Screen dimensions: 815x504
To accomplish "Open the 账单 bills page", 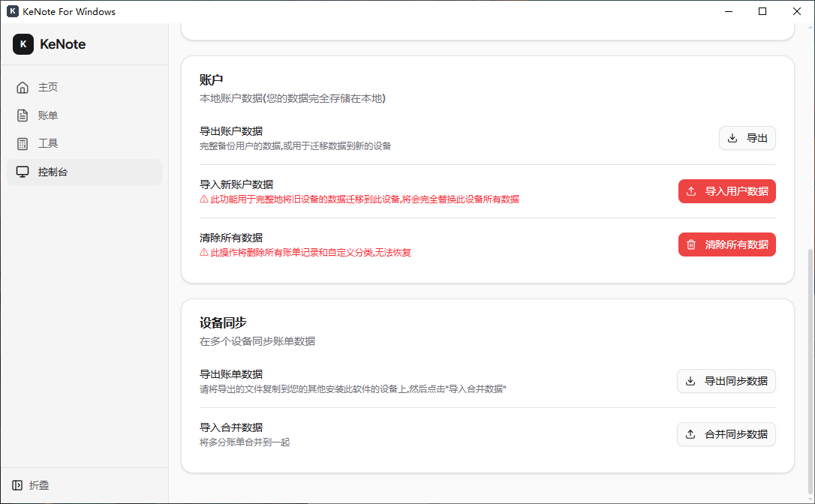I will point(84,115).
